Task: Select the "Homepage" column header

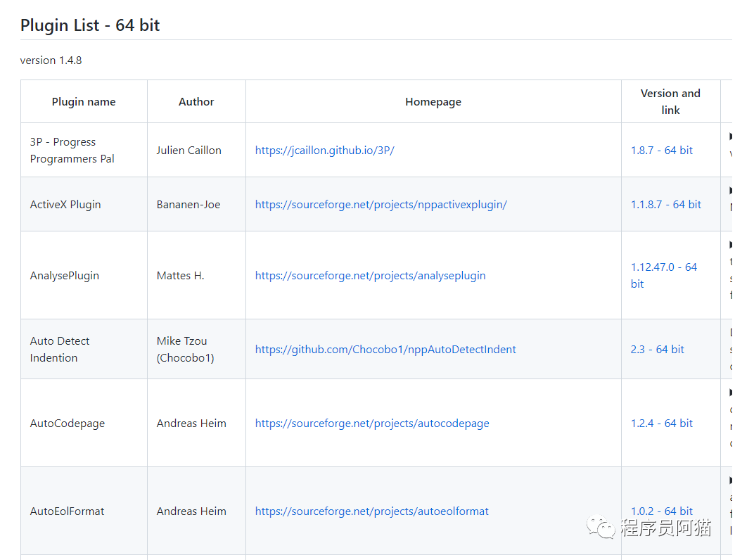Action: coord(433,101)
